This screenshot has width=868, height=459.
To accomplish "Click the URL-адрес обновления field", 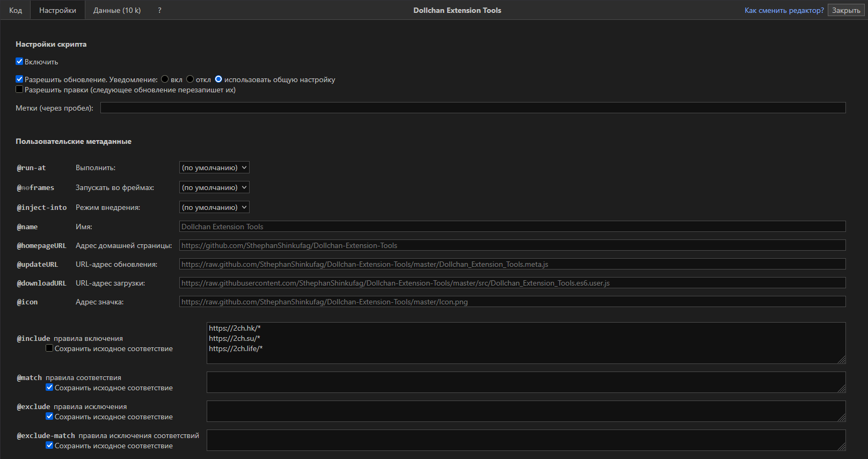I will (x=512, y=264).
